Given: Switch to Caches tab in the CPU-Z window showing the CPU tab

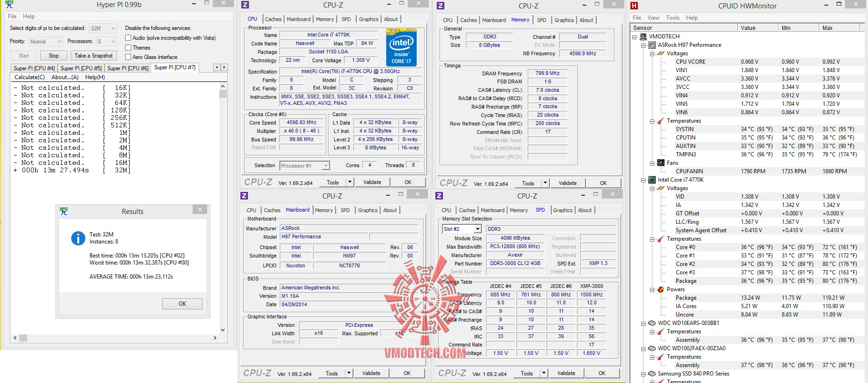Looking at the screenshot, I should pyautogui.click(x=273, y=19).
